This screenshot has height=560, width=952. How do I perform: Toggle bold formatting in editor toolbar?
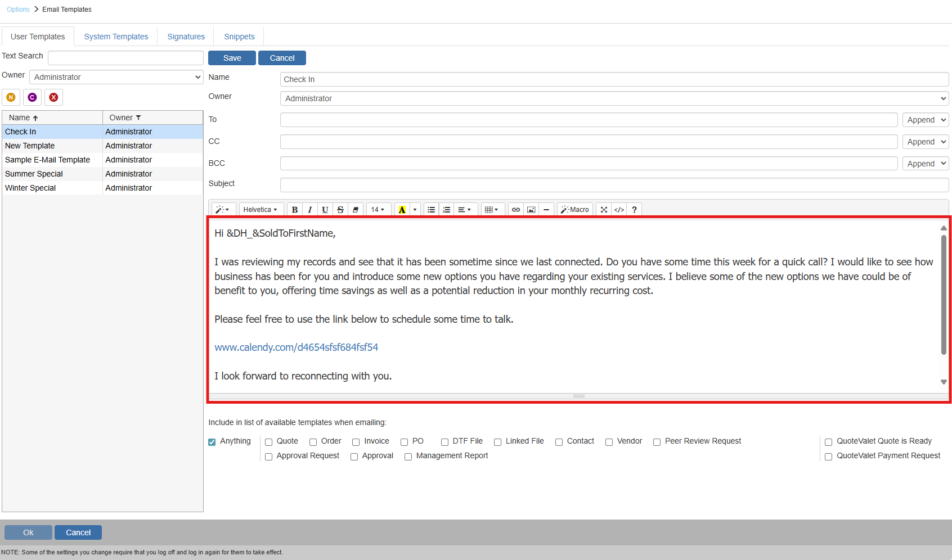pyautogui.click(x=294, y=210)
